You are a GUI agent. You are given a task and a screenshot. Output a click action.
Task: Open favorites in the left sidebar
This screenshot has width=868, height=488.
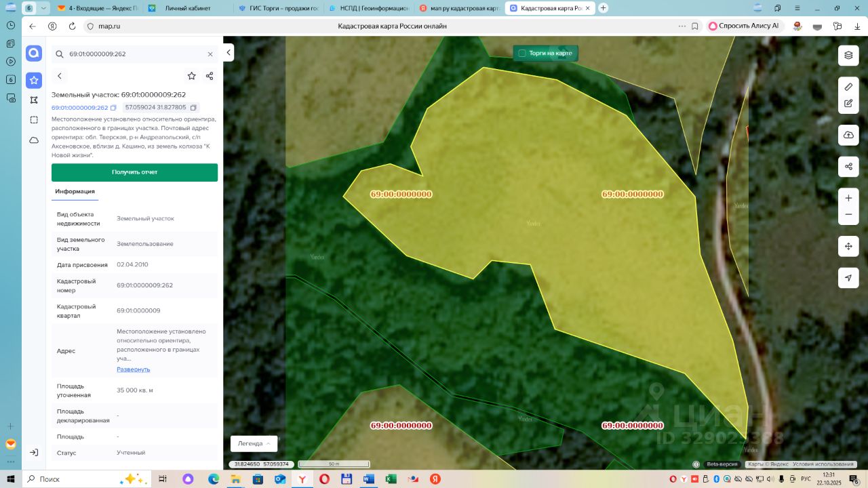pos(34,80)
